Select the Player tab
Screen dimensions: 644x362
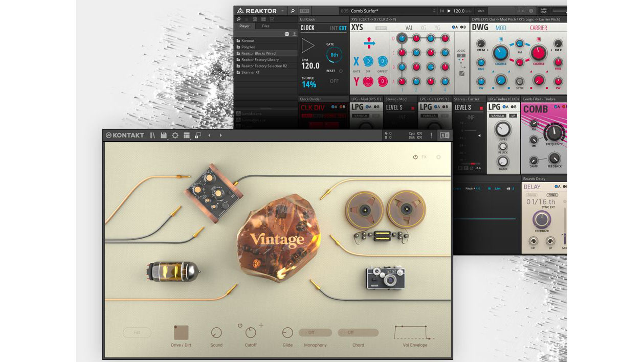coord(244,26)
